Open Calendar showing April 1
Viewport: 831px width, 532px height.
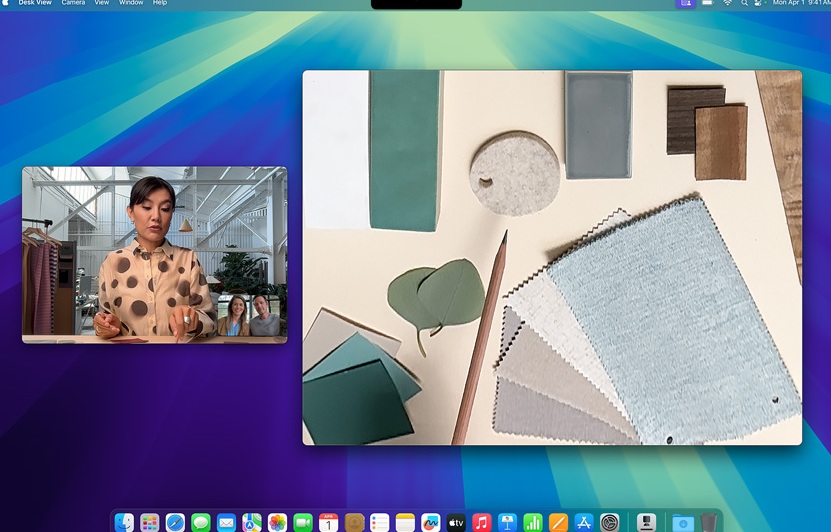click(x=329, y=523)
